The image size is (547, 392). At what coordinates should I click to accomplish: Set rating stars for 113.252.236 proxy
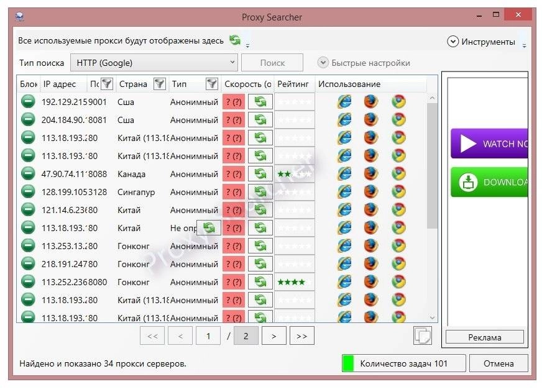click(295, 282)
